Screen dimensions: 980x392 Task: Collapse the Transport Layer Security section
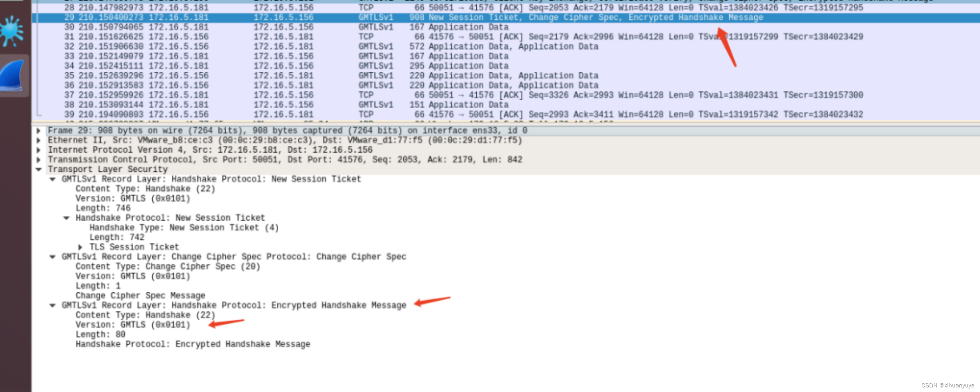[x=38, y=169]
